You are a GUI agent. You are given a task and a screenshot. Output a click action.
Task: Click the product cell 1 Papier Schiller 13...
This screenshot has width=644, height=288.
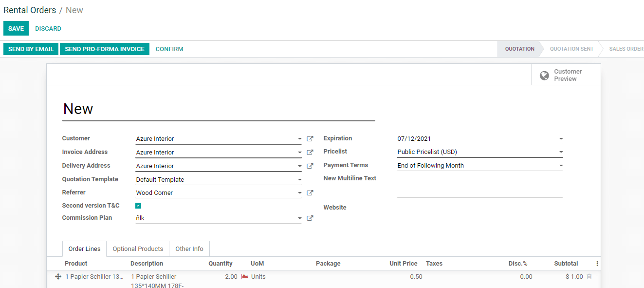point(94,277)
